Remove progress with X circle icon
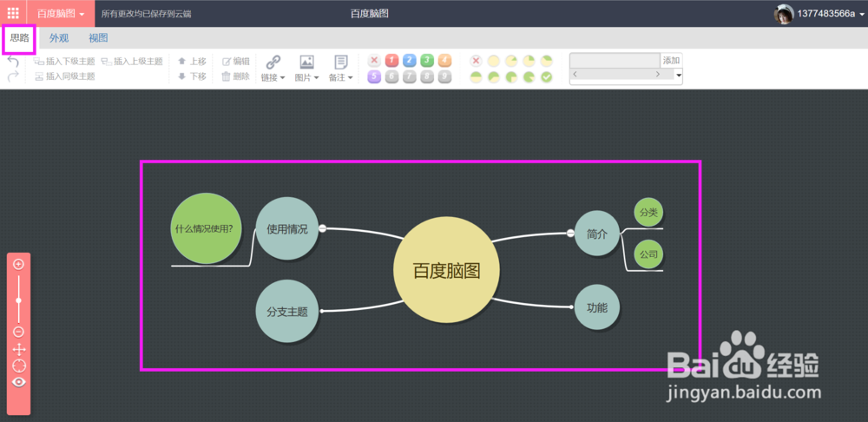The width and height of the screenshot is (868, 422). (476, 61)
